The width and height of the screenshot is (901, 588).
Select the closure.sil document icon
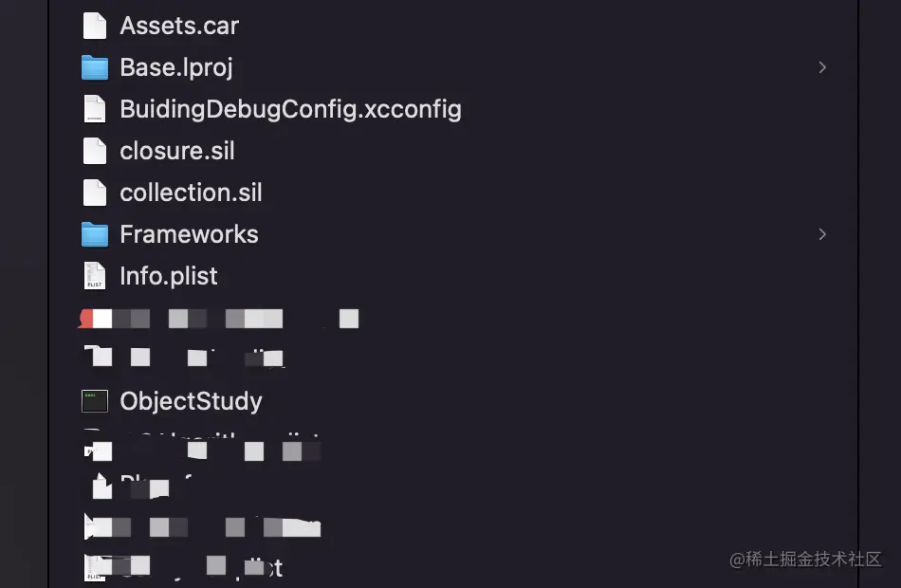pyautogui.click(x=94, y=151)
